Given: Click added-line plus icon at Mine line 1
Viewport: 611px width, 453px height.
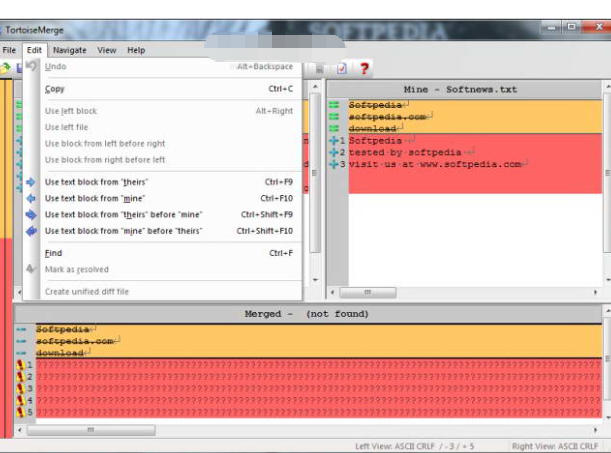Looking at the screenshot, I should [x=334, y=141].
